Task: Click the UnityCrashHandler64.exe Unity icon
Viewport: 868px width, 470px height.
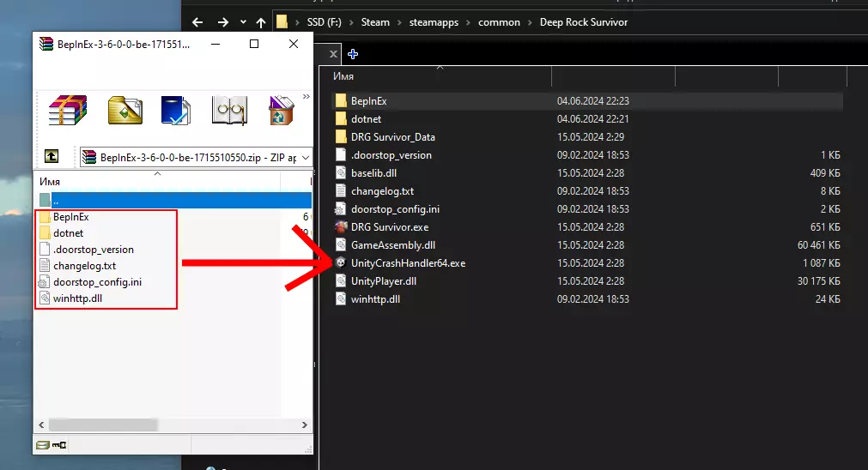Action: point(341,262)
